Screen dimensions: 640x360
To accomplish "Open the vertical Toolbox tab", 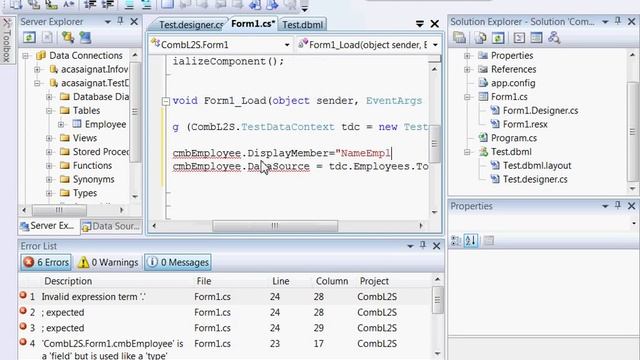I will [x=7, y=40].
